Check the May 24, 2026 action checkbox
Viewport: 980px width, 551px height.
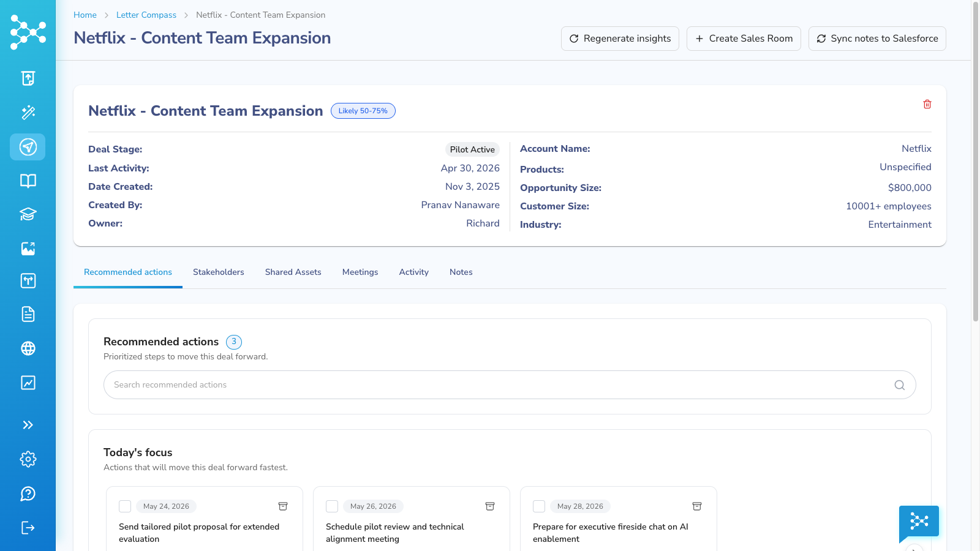[x=125, y=506]
